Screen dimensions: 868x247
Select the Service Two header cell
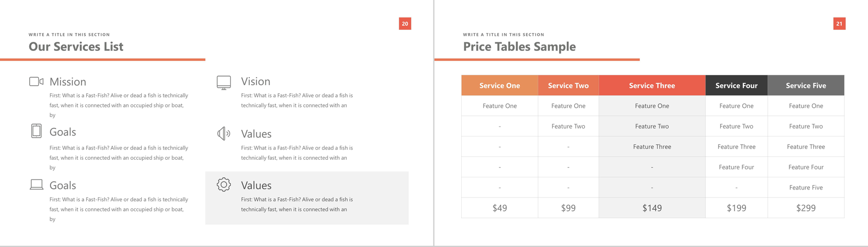(x=568, y=86)
